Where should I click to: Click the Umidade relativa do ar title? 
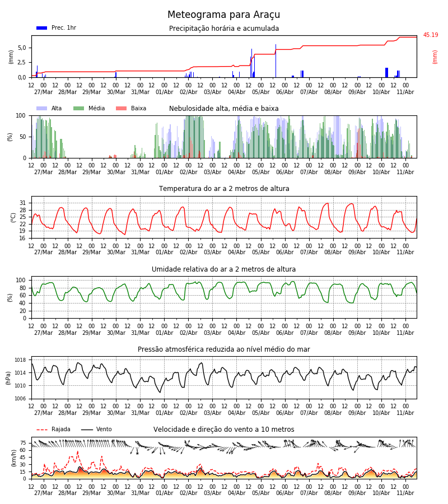click(223, 269)
